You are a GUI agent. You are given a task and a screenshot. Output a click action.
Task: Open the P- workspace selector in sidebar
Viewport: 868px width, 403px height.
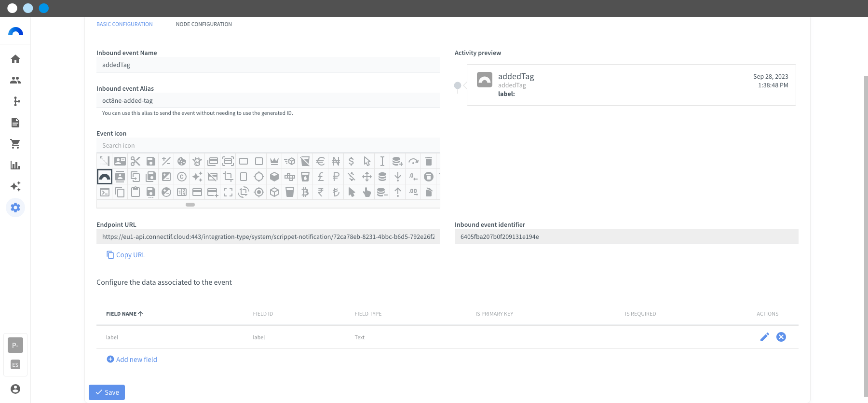tap(15, 345)
